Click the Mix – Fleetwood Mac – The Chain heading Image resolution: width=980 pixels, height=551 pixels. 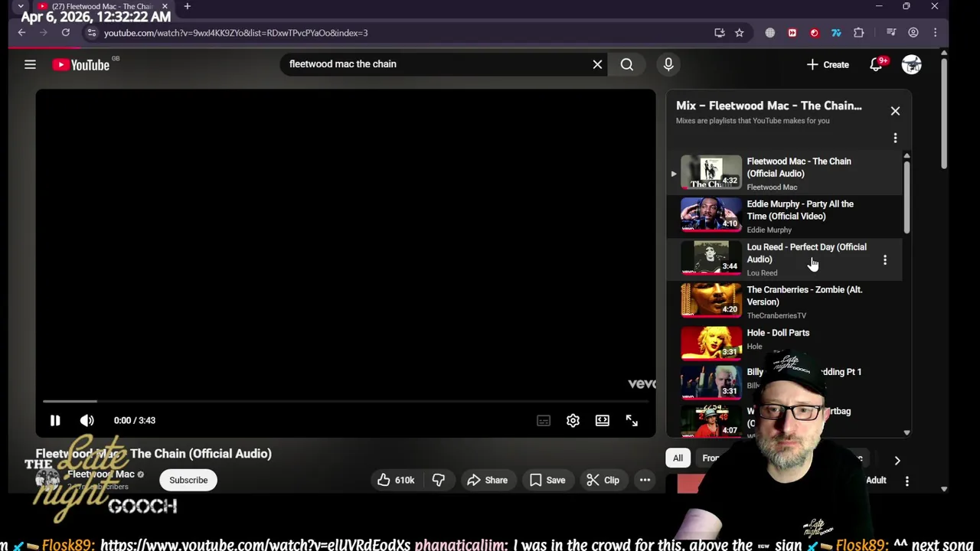pos(769,106)
